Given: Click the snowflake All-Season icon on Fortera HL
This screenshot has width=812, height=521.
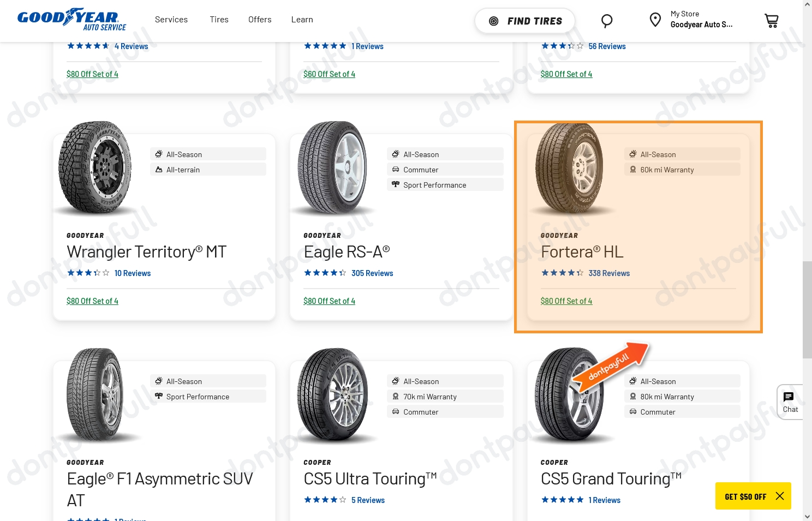Looking at the screenshot, I should tap(633, 154).
